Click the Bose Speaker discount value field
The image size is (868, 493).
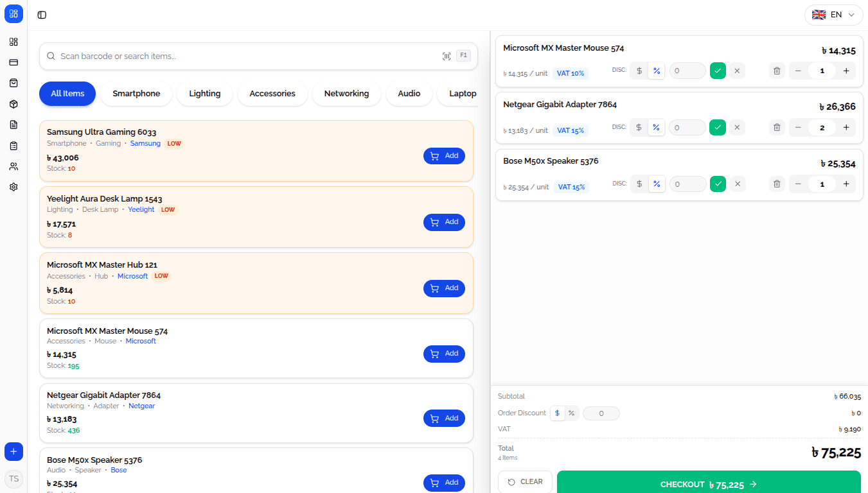pos(687,184)
